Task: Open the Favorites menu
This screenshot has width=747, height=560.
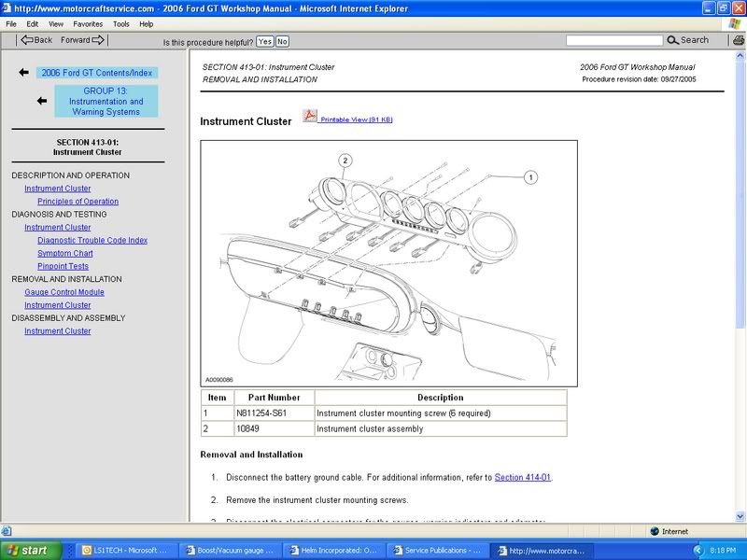Action: coord(88,24)
